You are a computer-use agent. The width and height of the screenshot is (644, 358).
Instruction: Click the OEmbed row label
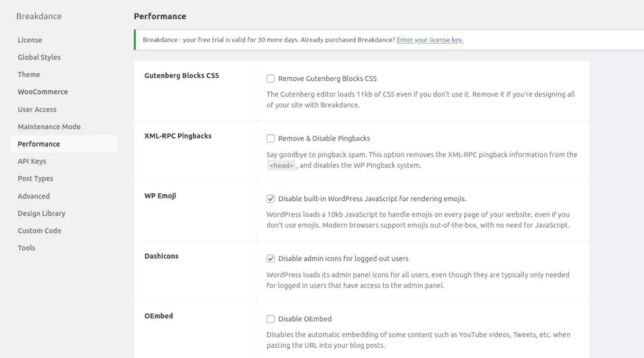point(159,316)
